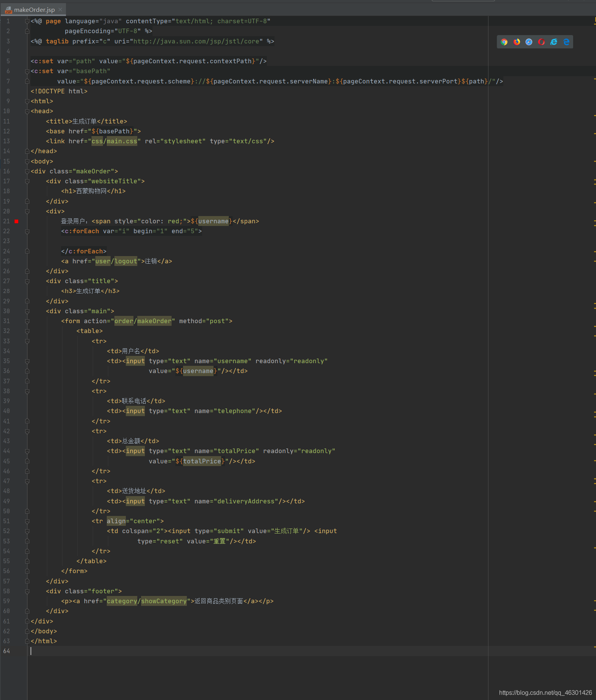
Task: Collapse the html tag fold on line 9
Action: pos(27,101)
